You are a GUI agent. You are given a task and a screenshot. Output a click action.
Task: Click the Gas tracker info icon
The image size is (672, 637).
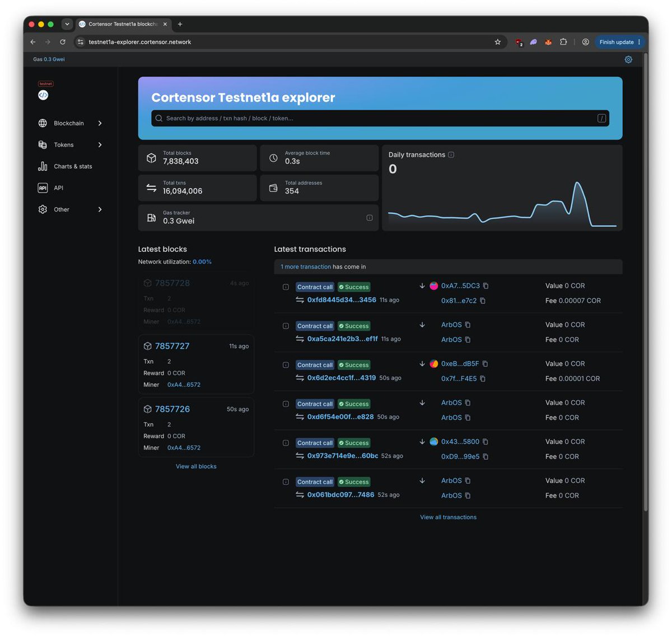pos(370,218)
